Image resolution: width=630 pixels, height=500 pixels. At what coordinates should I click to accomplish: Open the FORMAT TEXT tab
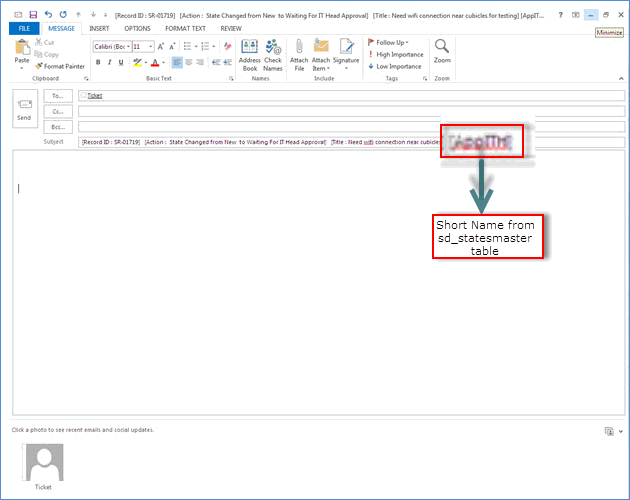coord(183,29)
